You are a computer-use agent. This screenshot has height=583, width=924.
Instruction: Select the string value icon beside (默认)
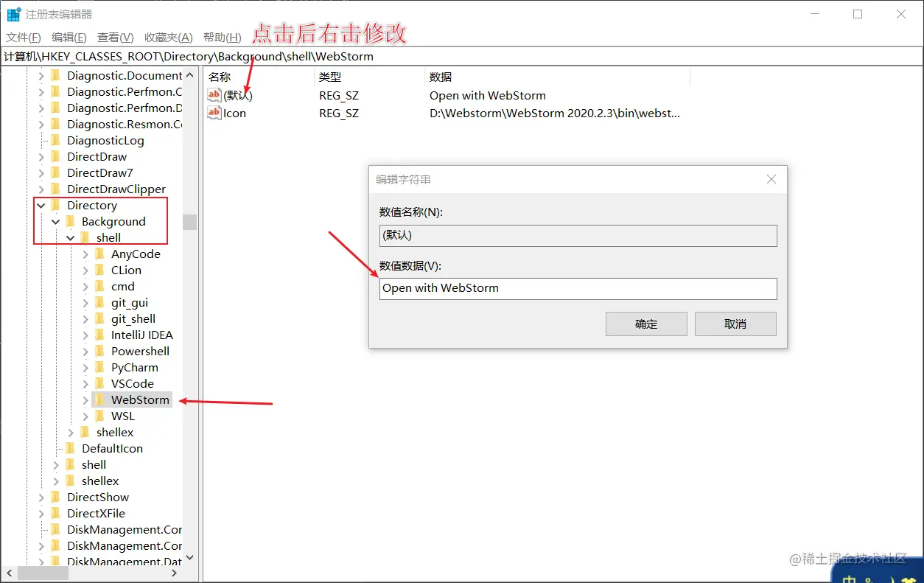tap(214, 95)
